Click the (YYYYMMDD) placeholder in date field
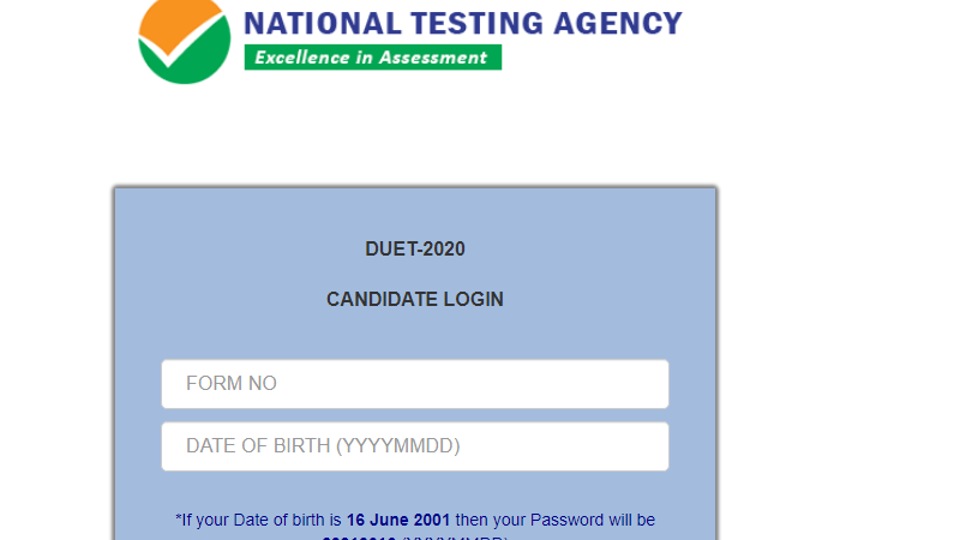Image resolution: width=960 pixels, height=540 pixels. click(x=398, y=446)
